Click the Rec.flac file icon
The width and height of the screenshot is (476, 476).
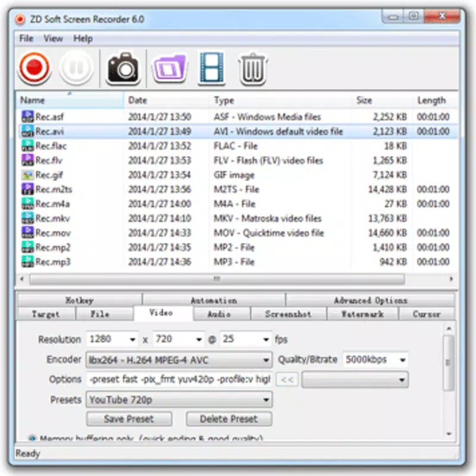(27, 146)
